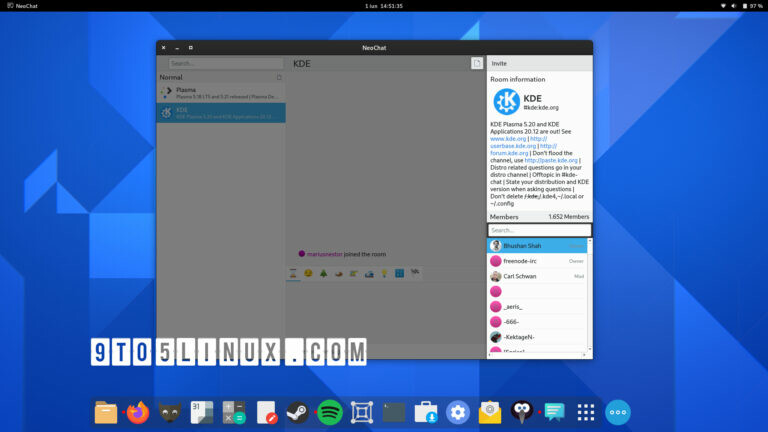The image size is (768, 432).
Task: Open NeoChat speech bubble icon in the dock
Action: click(554, 412)
